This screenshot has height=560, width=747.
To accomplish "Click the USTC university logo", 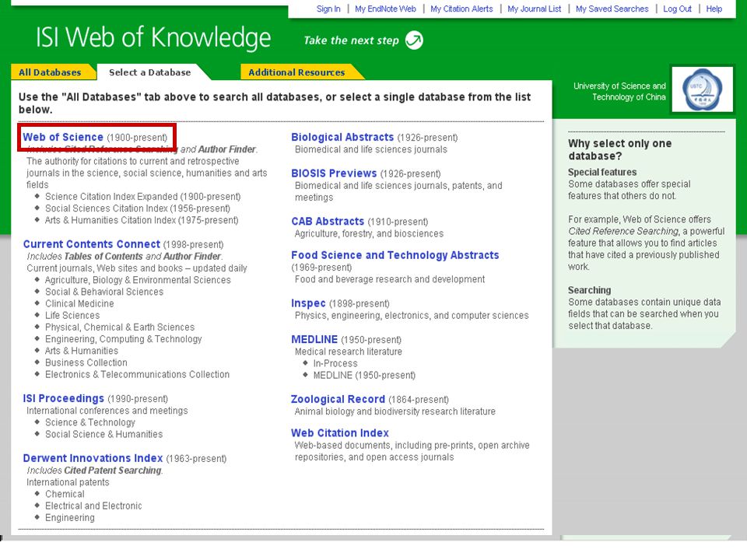I will tap(702, 89).
